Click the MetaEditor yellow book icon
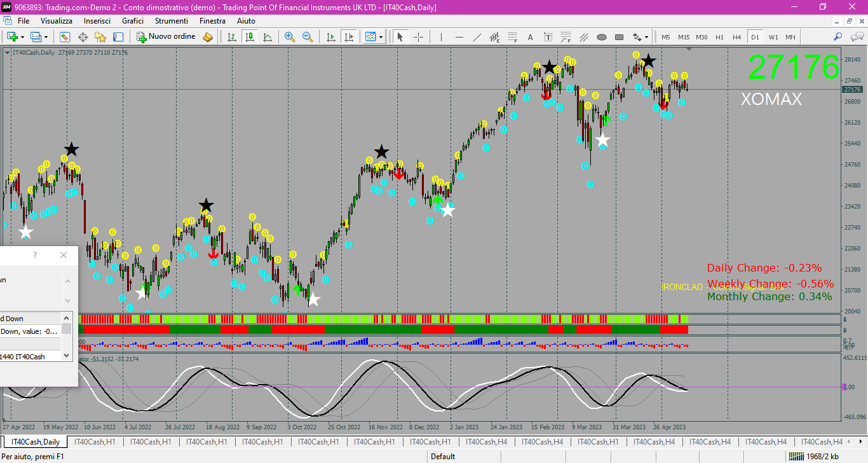Image resolution: width=868 pixels, height=463 pixels. tap(208, 37)
